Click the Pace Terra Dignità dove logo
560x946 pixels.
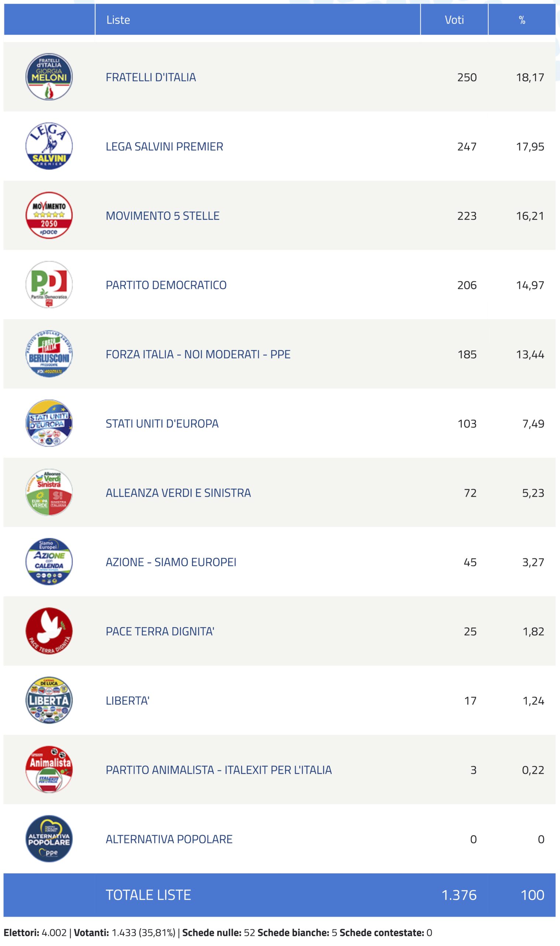tap(49, 631)
